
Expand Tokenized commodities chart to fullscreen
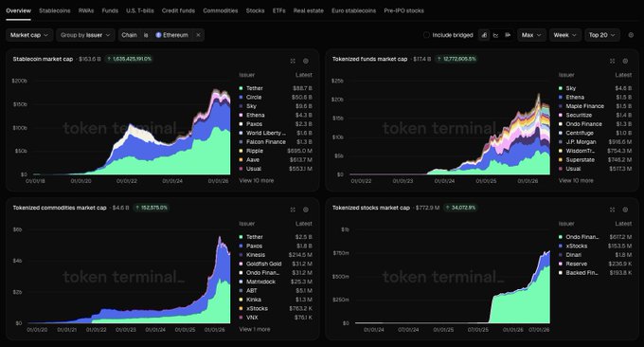[x=293, y=210]
